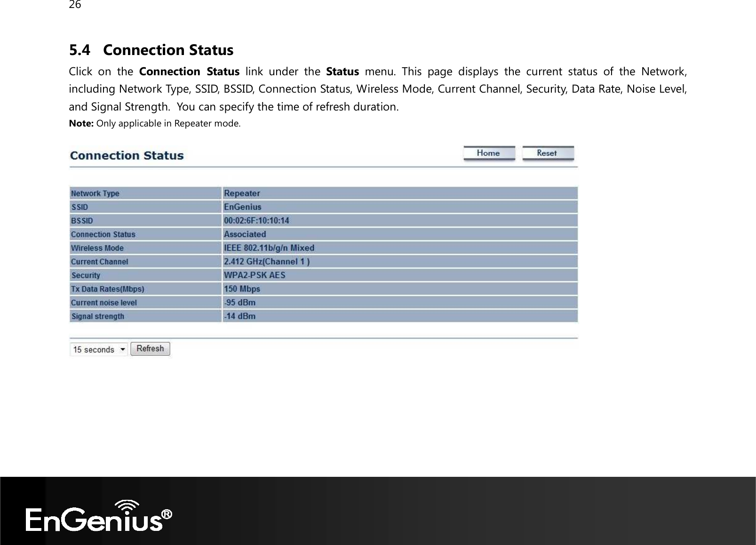Open the 15 seconds refresh dropdown

click(99, 349)
